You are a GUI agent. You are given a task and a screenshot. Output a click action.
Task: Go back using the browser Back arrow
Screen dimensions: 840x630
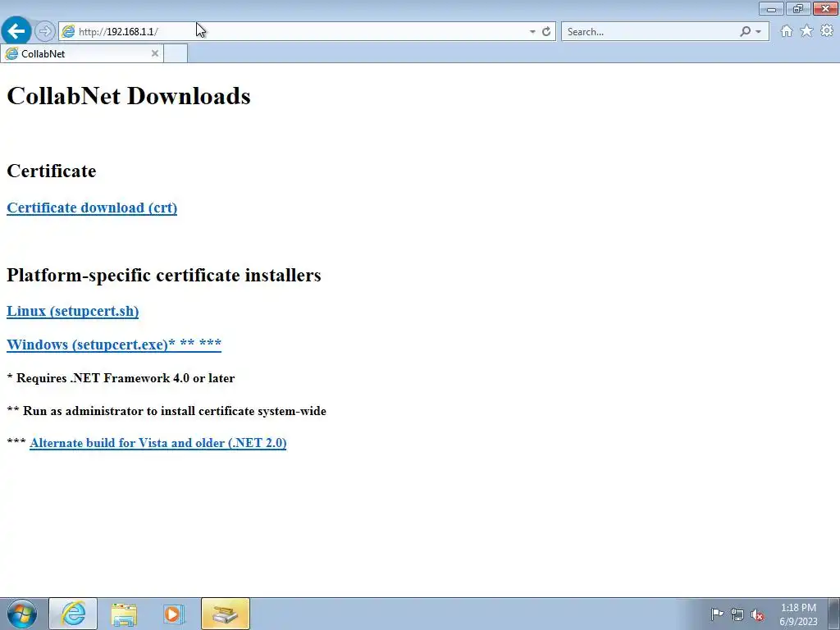click(16, 31)
